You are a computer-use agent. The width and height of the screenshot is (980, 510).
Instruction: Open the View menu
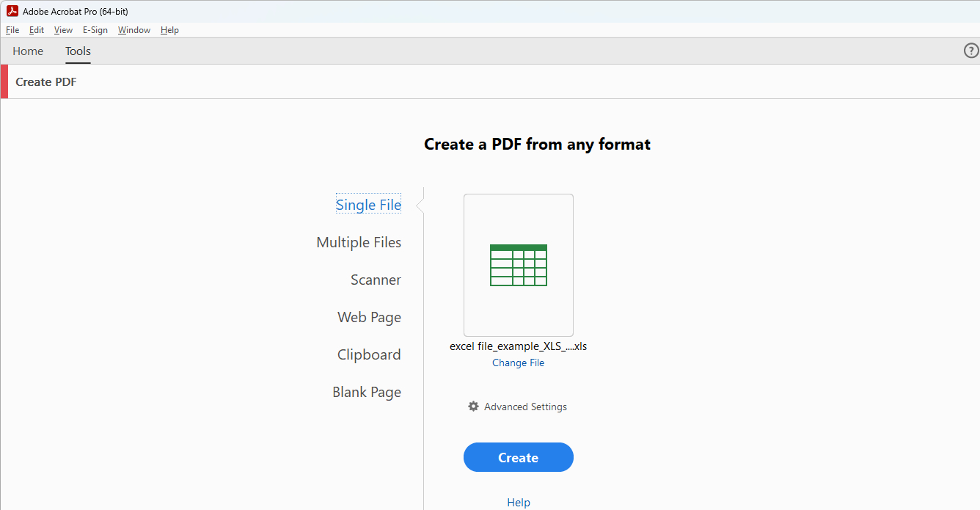pos(63,30)
